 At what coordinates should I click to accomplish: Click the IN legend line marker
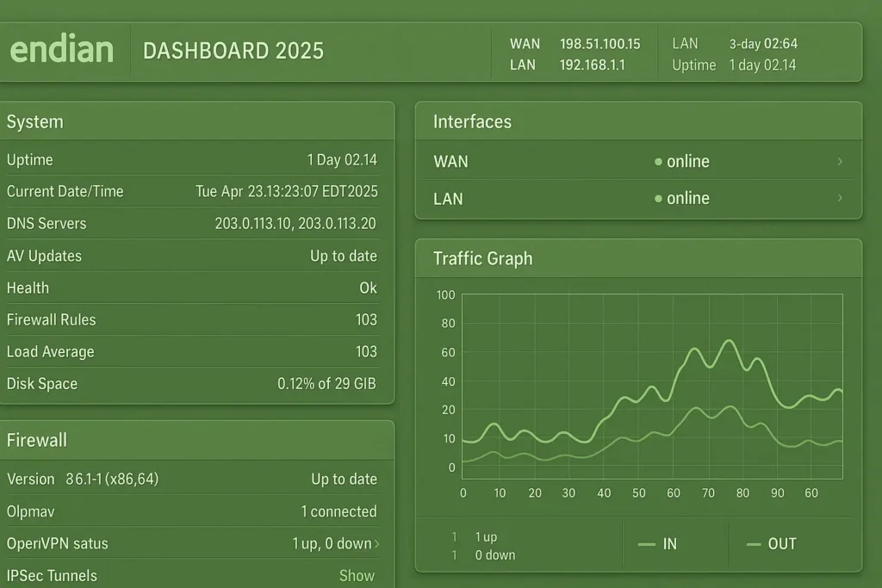pyautogui.click(x=647, y=544)
